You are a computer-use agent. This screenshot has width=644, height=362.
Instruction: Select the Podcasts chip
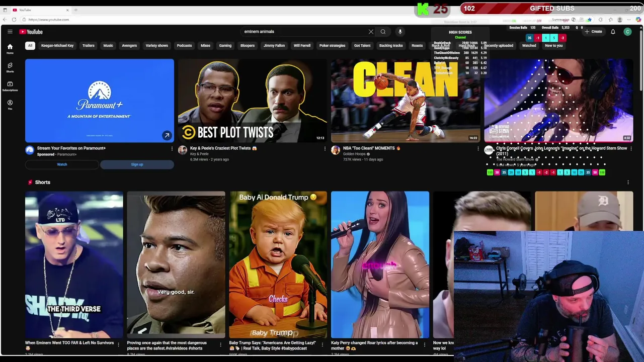184,46
